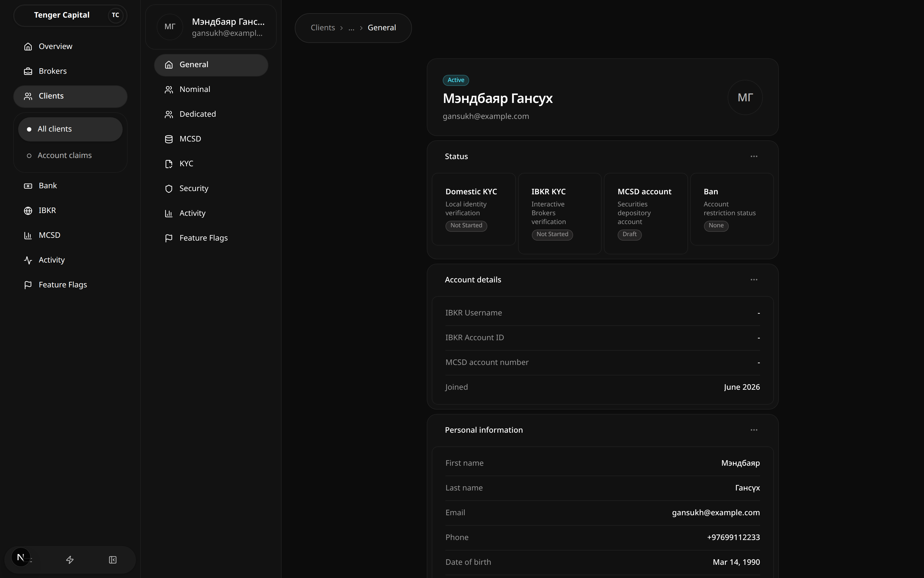Click the Draft badge on MCSD account
Screen dimensions: 924x578
click(x=630, y=234)
